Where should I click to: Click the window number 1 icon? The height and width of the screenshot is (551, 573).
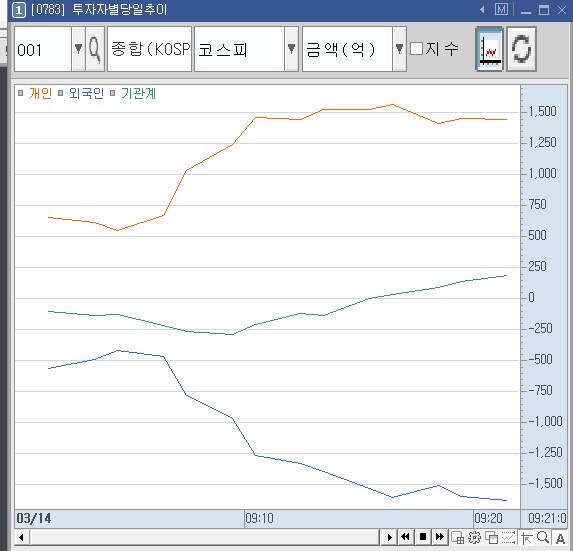(19, 10)
